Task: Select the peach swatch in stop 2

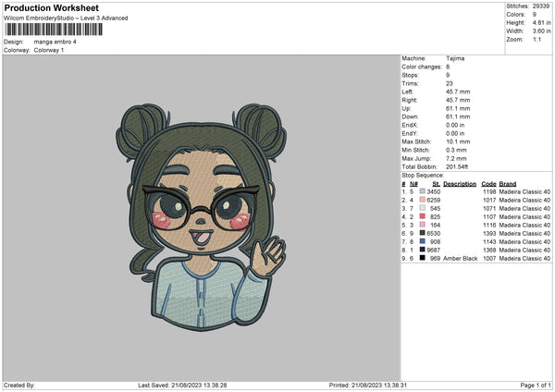Action: click(x=422, y=200)
